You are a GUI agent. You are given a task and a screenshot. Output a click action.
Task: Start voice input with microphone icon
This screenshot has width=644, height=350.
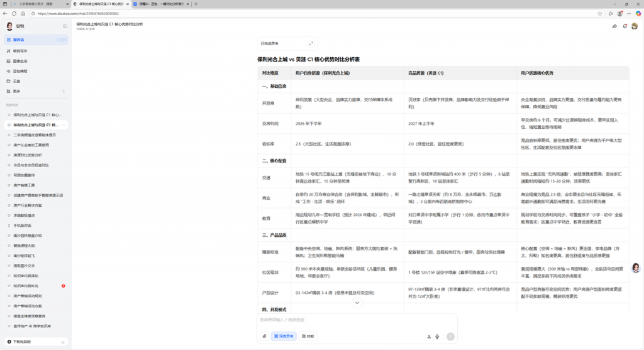(x=437, y=336)
